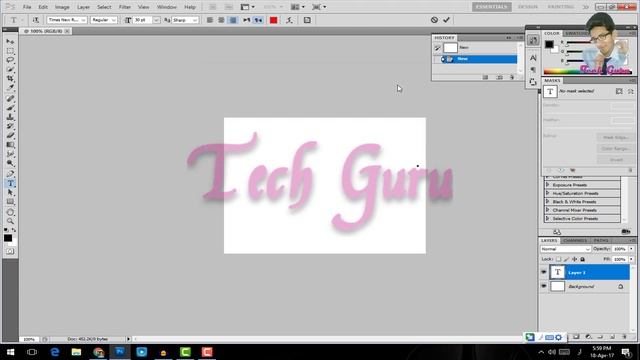Open the Filter menu
This screenshot has height=360, width=640.
(x=125, y=7)
